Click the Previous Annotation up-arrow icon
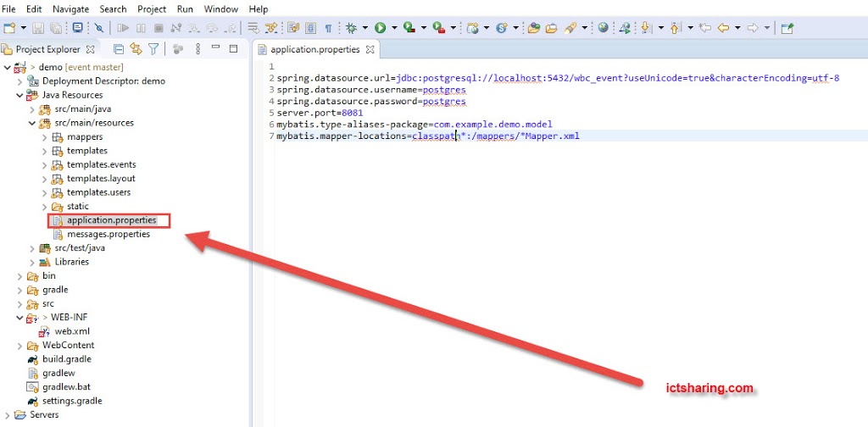The image size is (868, 427). (675, 28)
